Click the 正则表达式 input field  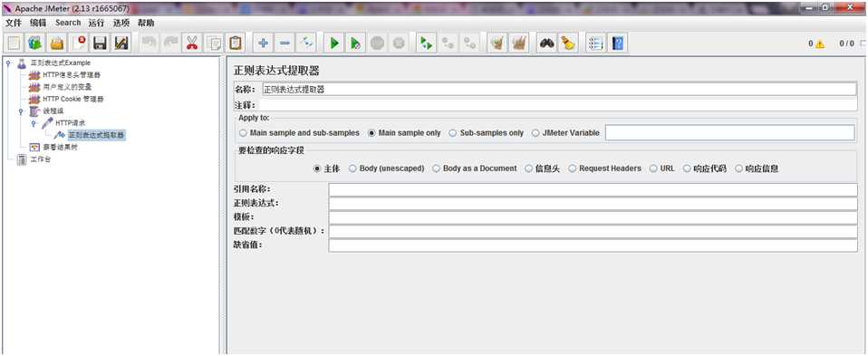tap(593, 204)
